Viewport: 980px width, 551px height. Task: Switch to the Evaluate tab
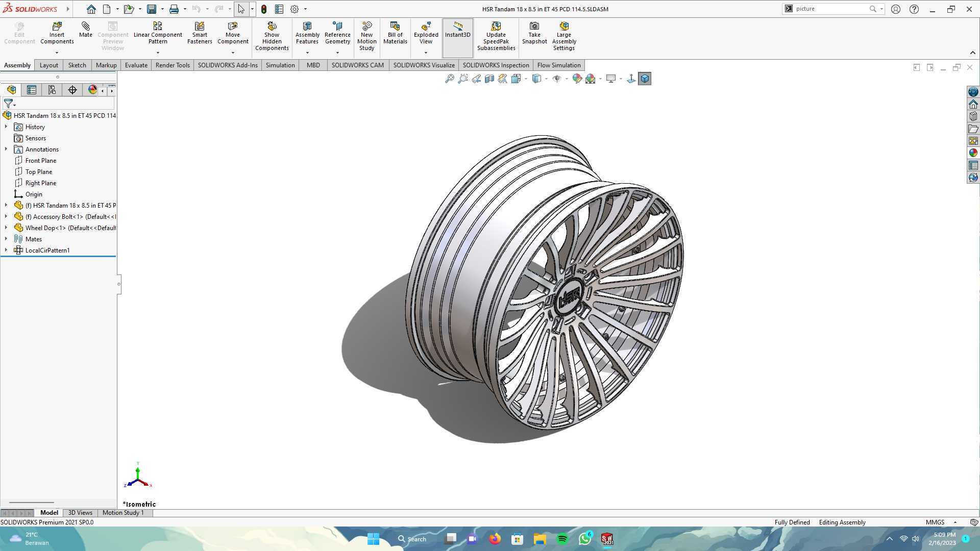point(136,65)
